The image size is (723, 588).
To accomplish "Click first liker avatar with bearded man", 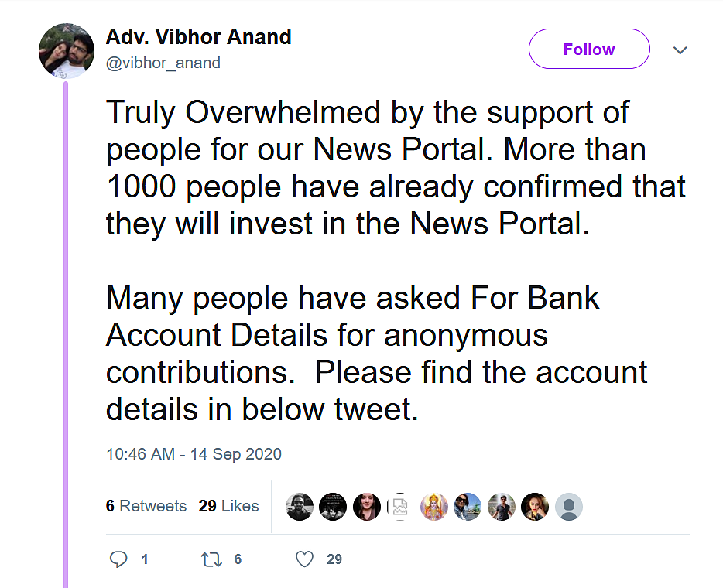I will click(300, 507).
